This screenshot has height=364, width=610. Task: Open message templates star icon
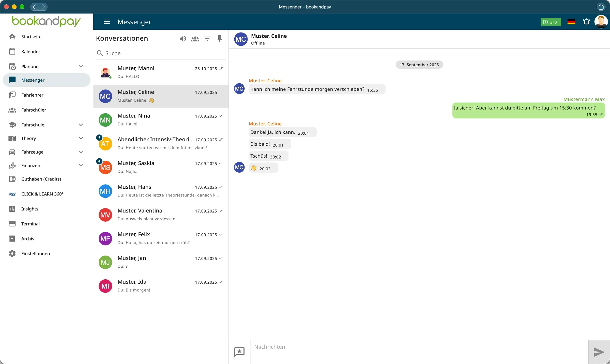[239, 352]
